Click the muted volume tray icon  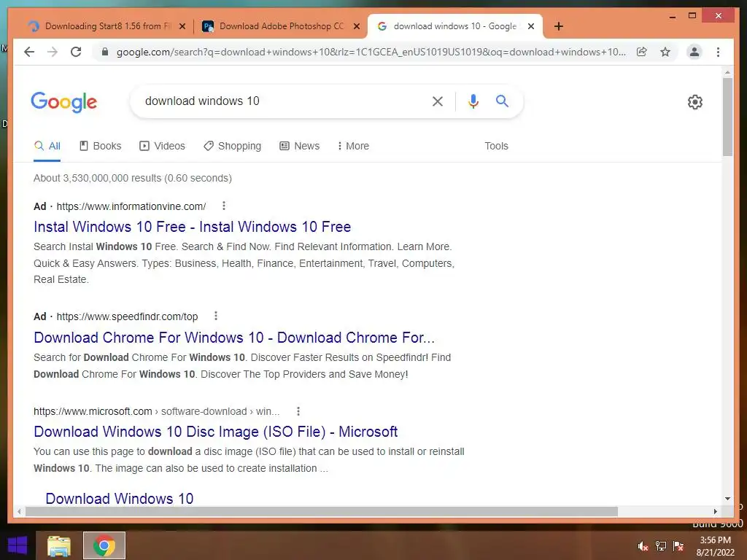(643, 546)
